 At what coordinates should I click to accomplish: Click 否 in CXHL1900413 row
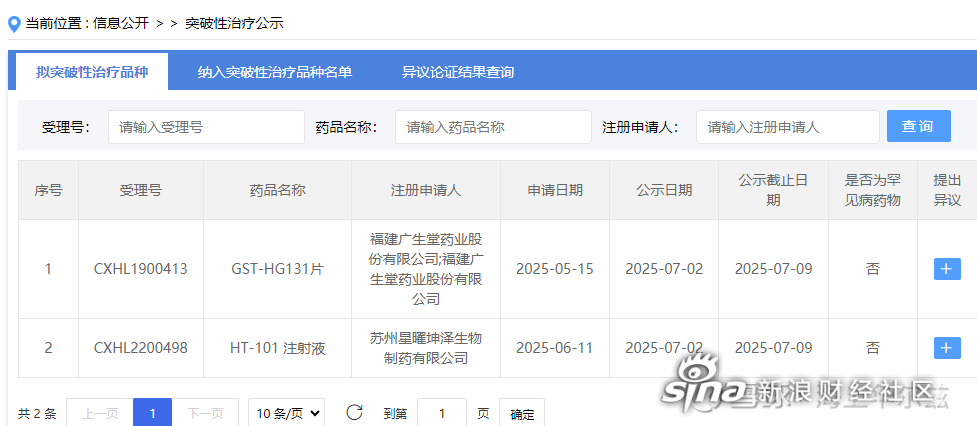(x=873, y=269)
